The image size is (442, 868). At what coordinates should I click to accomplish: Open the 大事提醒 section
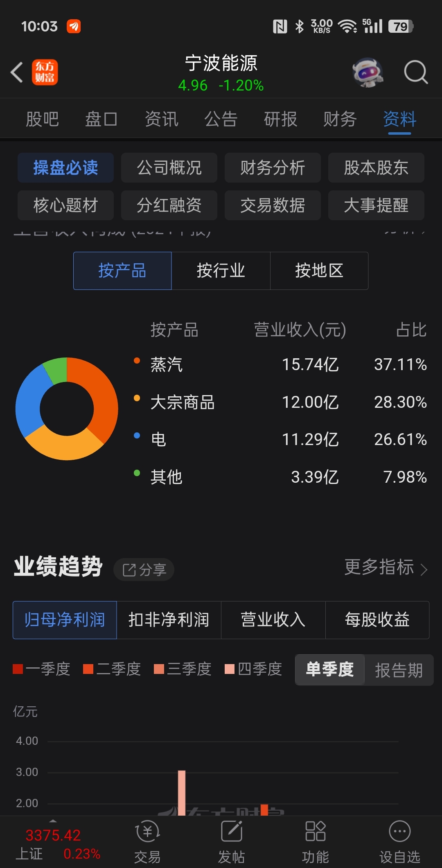376,205
